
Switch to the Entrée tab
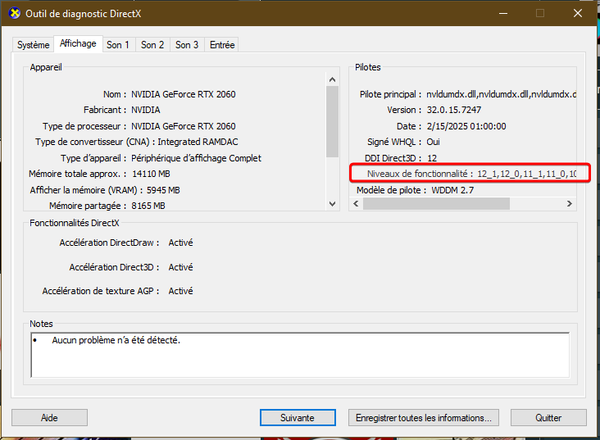pyautogui.click(x=222, y=45)
